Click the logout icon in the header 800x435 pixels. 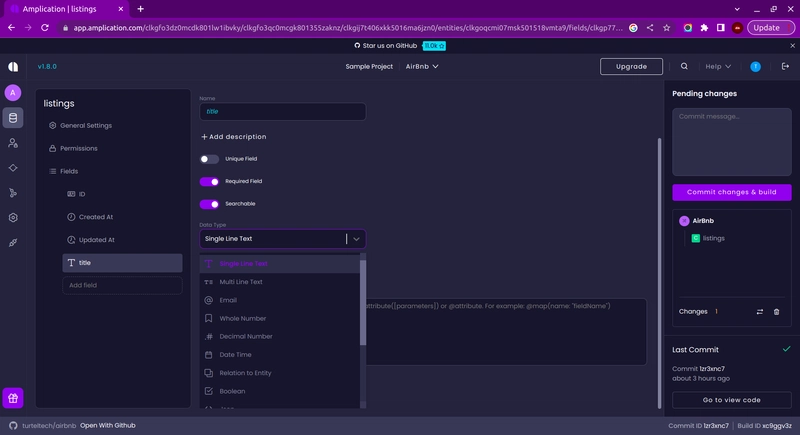pyautogui.click(x=785, y=66)
